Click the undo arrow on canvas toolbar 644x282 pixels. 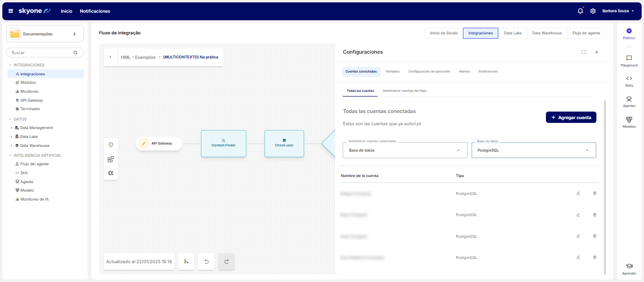(x=206, y=262)
